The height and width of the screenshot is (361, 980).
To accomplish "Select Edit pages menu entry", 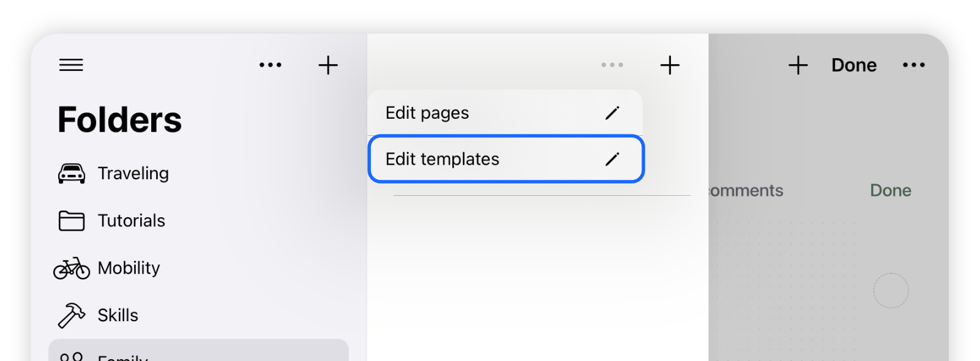I will pos(505,113).
